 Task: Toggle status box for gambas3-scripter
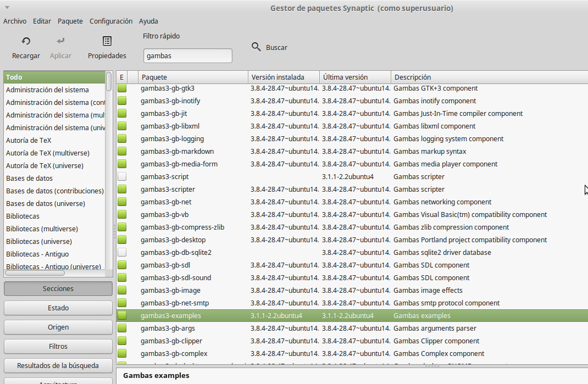[122, 189]
